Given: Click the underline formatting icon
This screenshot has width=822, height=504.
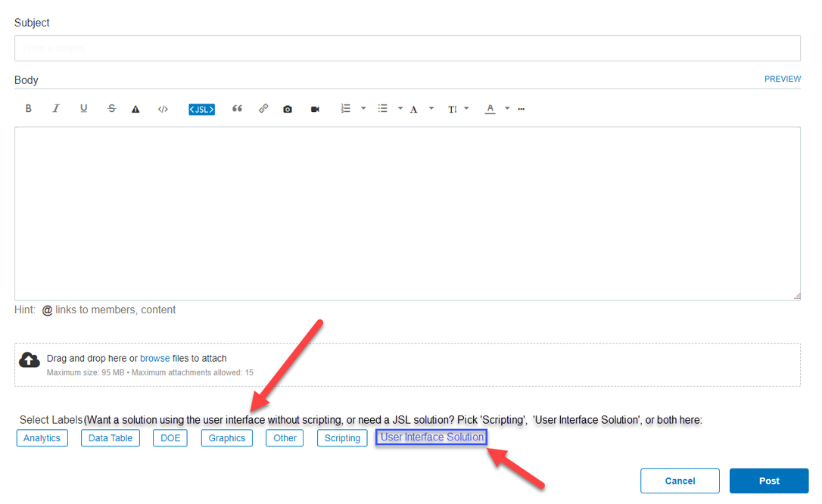Looking at the screenshot, I should coord(83,108).
